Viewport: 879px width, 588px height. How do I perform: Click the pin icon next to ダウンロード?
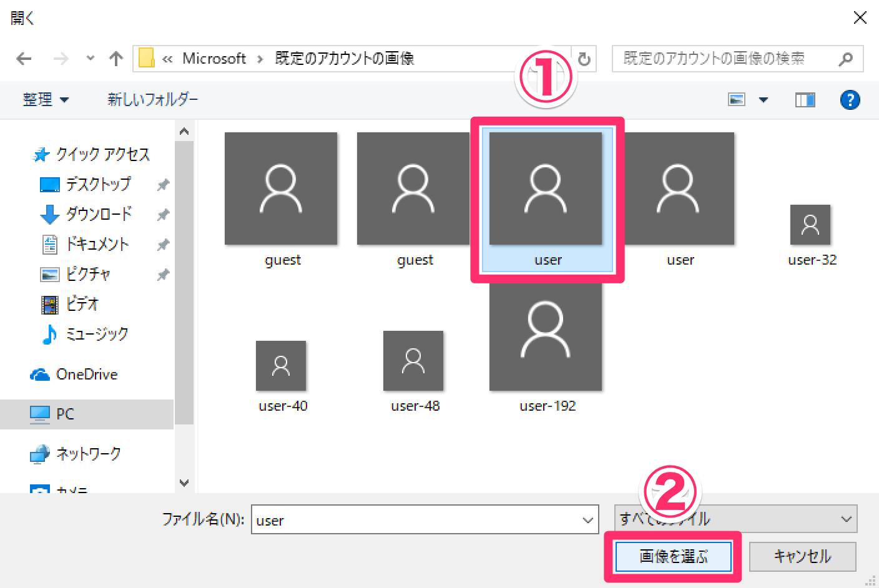tap(163, 215)
